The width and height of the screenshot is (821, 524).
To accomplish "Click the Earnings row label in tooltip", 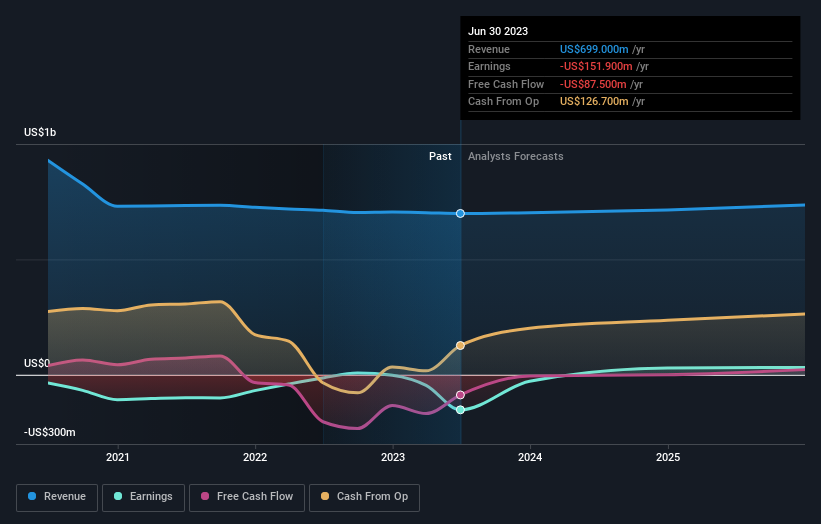I will click(x=489, y=66).
